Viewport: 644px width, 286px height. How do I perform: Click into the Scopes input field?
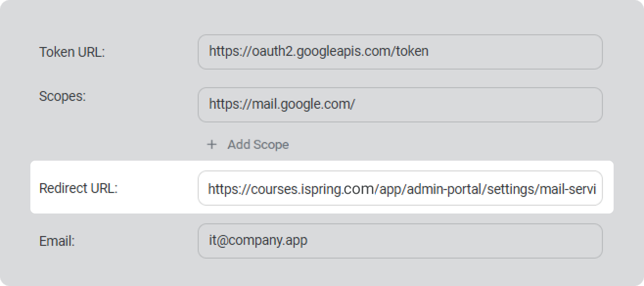(x=399, y=104)
